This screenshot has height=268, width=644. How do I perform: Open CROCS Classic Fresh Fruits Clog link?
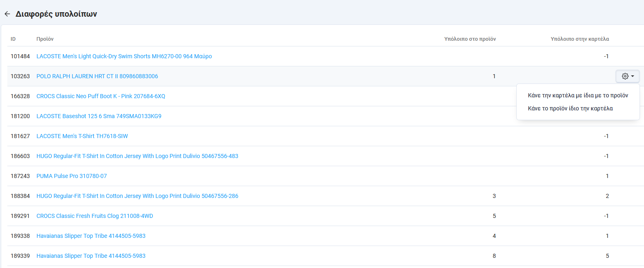pyautogui.click(x=95, y=216)
